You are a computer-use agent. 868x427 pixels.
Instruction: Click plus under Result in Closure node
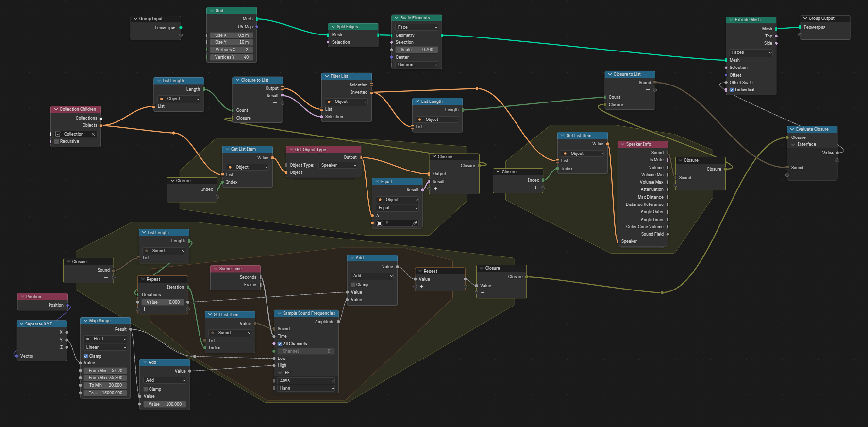coord(436,189)
